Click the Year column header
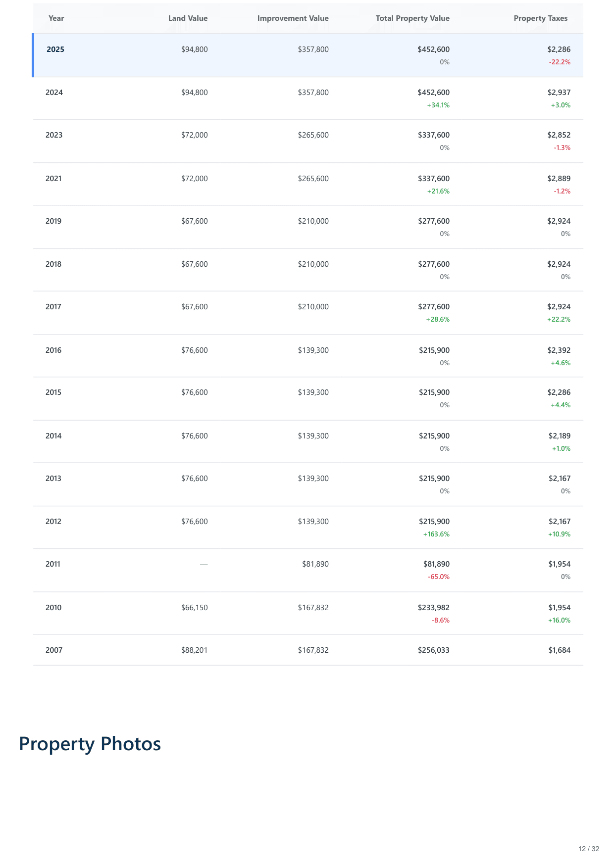 click(56, 18)
